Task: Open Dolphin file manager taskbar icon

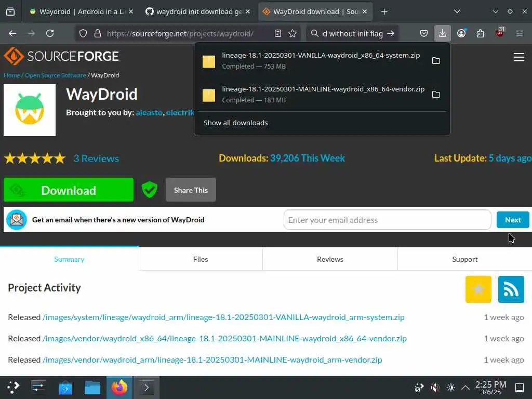Action: click(x=92, y=388)
